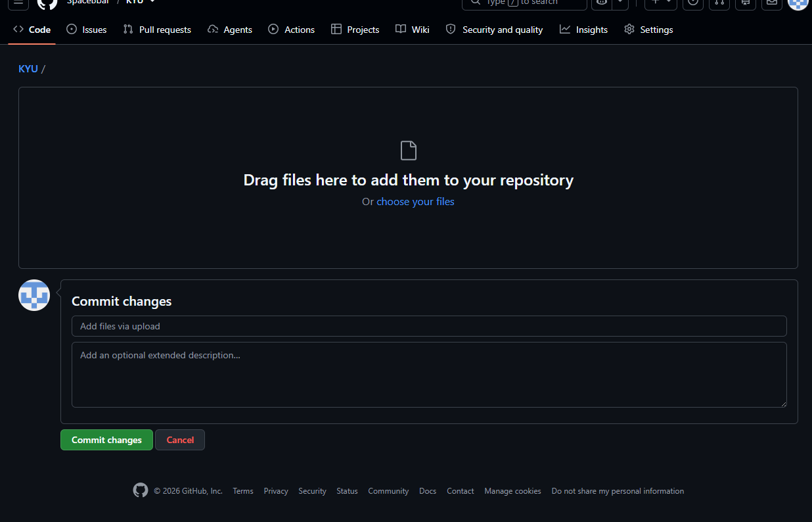The width and height of the screenshot is (812, 522).
Task: View the Insights tab
Action: pyautogui.click(x=584, y=30)
